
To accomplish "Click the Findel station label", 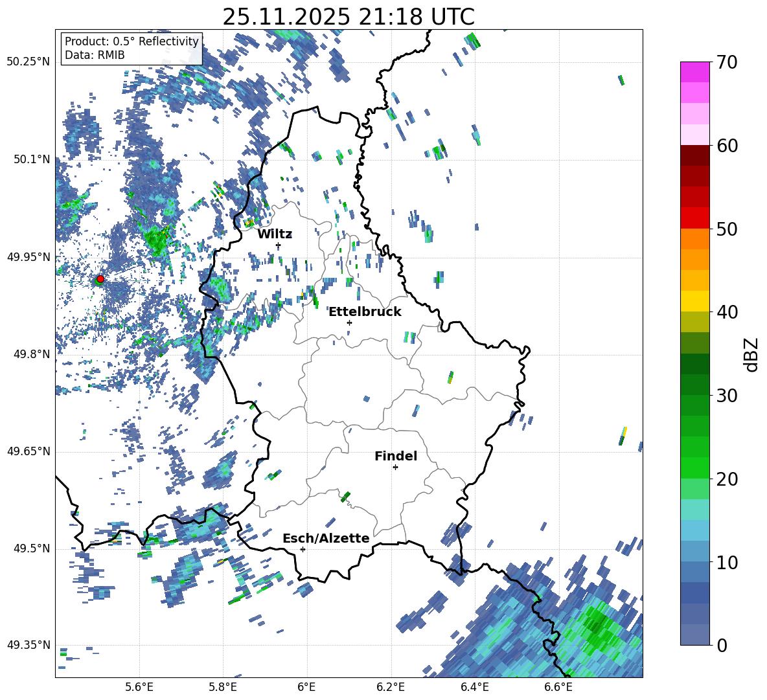I will (396, 456).
